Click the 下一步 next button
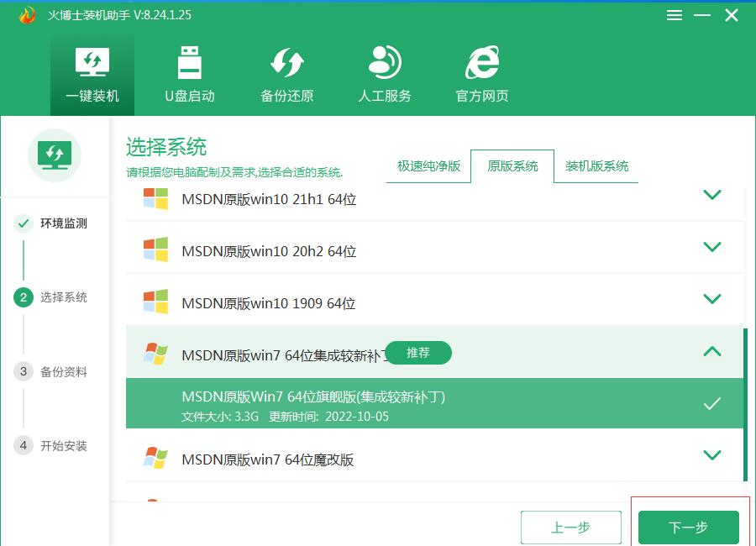This screenshot has height=546, width=756. (689, 528)
